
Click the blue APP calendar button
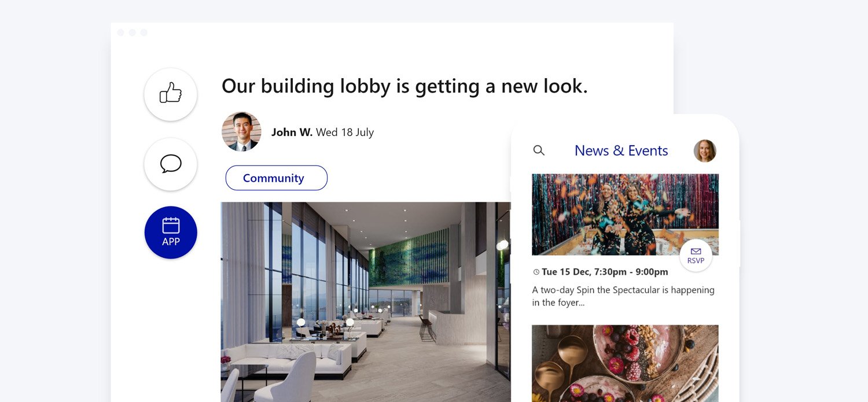pyautogui.click(x=171, y=233)
